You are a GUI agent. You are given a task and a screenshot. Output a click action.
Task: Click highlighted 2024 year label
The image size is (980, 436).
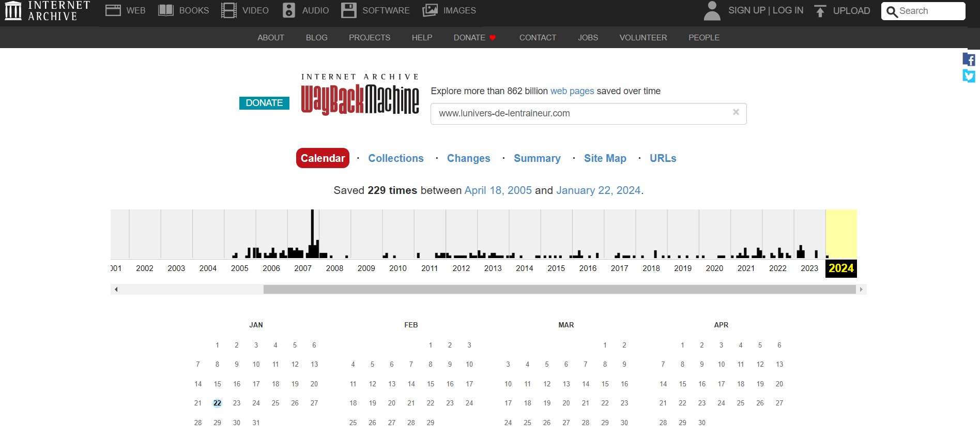(x=841, y=268)
